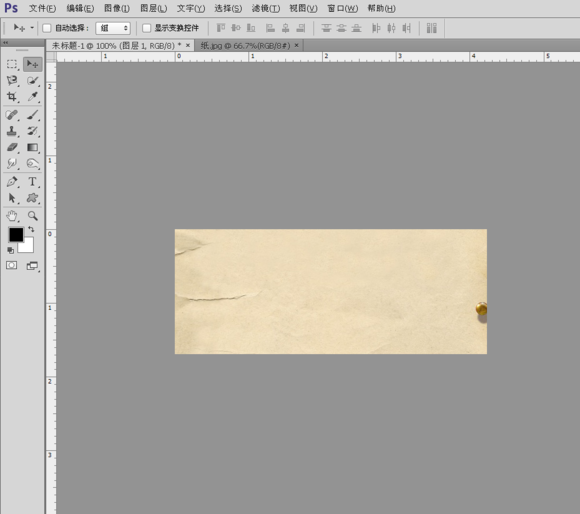The width and height of the screenshot is (580, 514).
Task: Close the 未标题-1 document tab
Action: click(x=188, y=45)
